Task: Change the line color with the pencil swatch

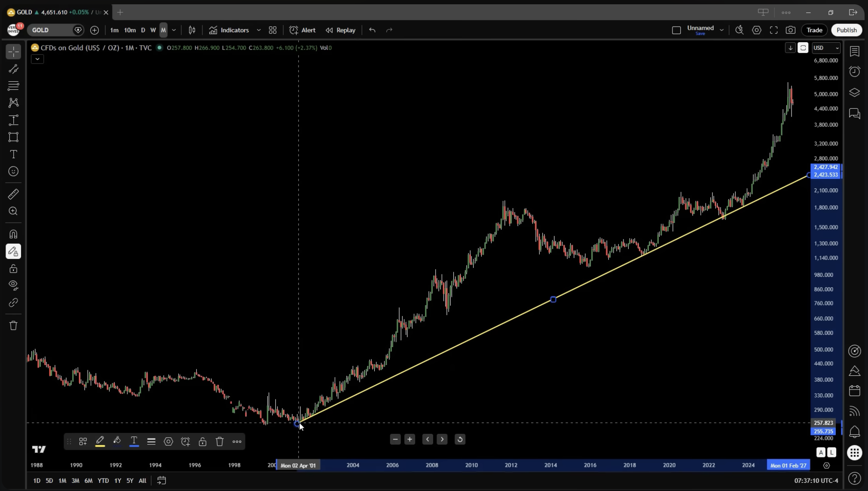Action: pyautogui.click(x=100, y=442)
